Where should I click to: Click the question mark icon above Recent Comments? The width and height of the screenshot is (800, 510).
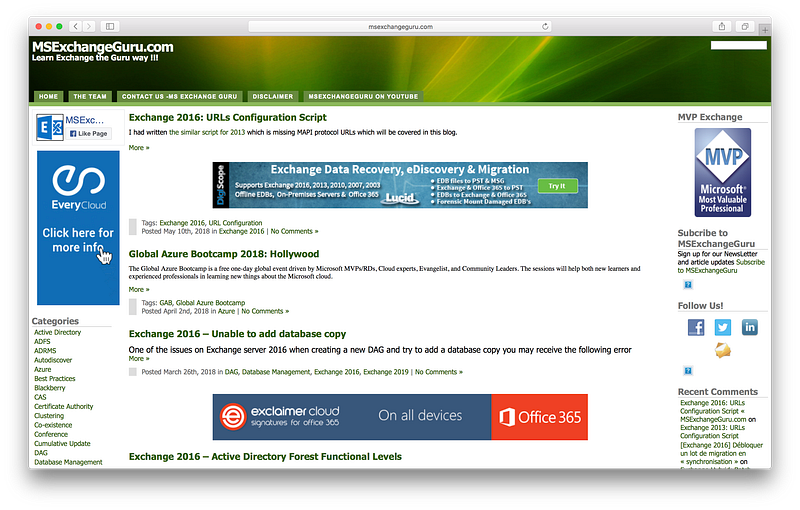(x=688, y=371)
